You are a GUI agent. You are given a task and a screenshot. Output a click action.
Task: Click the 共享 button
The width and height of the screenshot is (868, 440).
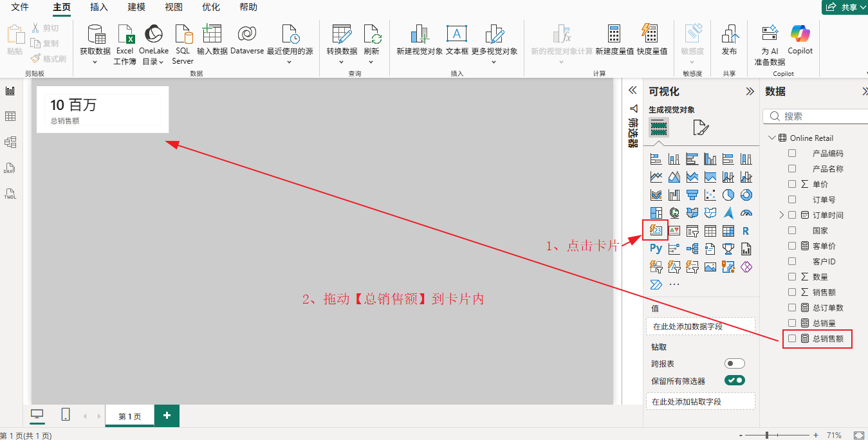click(845, 7)
